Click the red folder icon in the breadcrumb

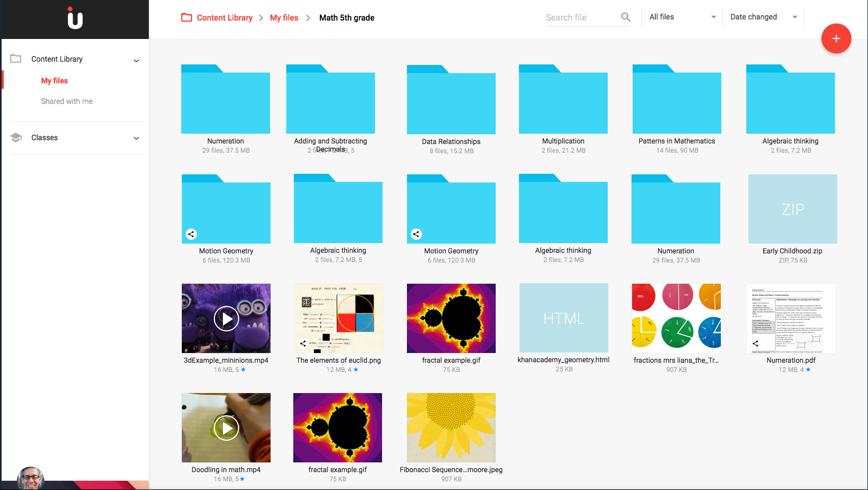point(187,17)
